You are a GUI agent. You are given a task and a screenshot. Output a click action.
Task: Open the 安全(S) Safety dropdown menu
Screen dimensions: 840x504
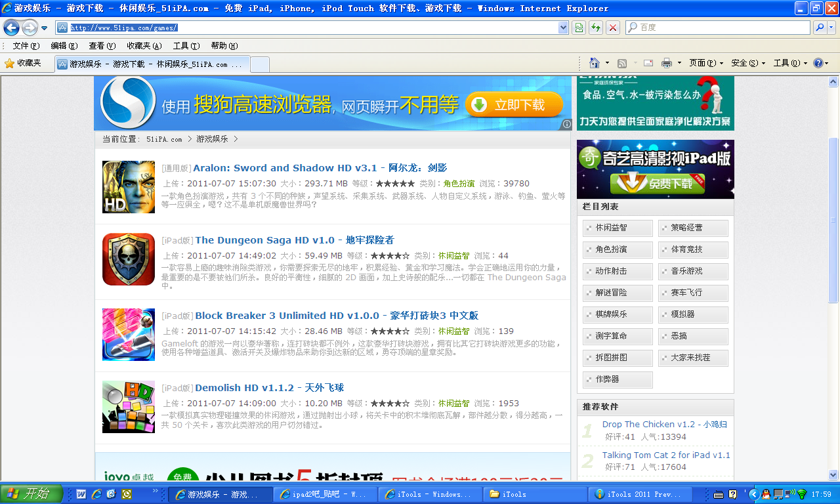(748, 63)
